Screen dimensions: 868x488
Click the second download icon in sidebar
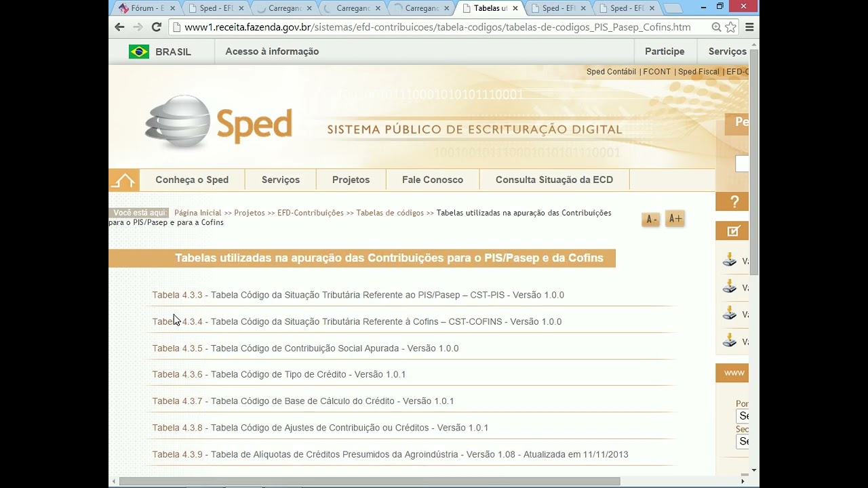coord(730,287)
